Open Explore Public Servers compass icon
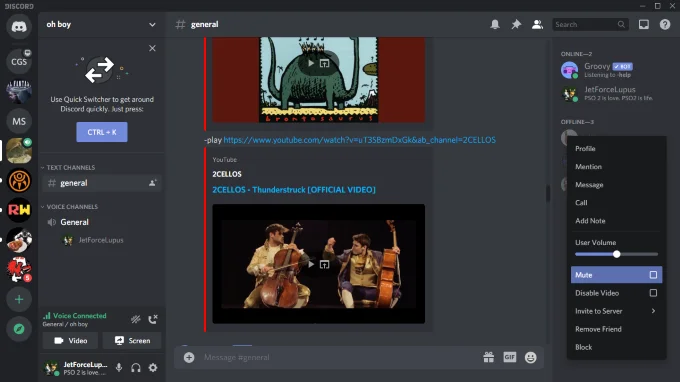Screen dimensions: 680x382 [x=19, y=329]
